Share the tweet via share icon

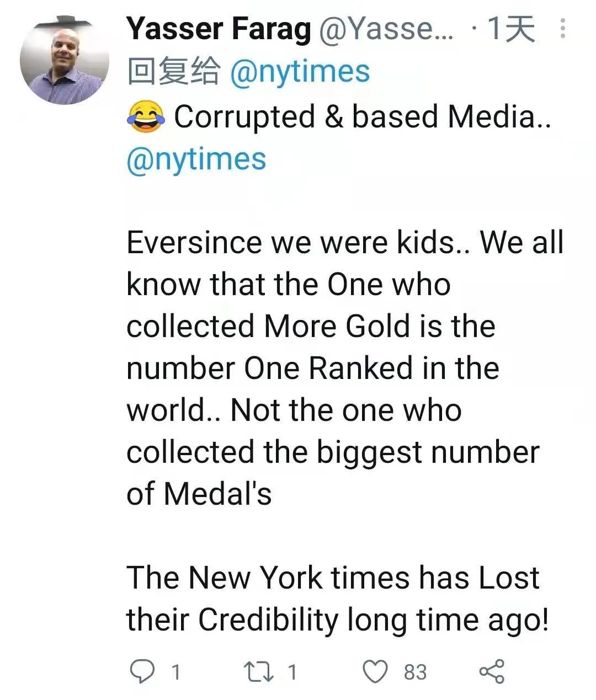click(491, 671)
